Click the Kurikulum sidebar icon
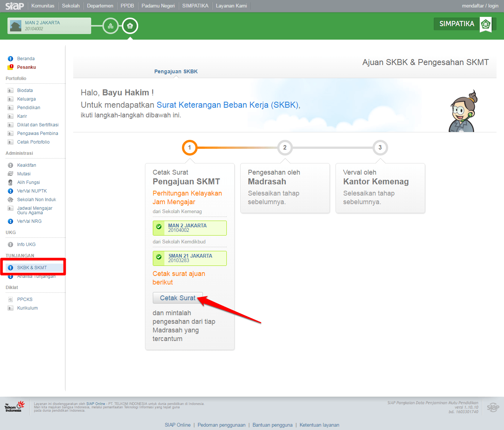Viewport: 504px width, 430px height. click(x=10, y=308)
